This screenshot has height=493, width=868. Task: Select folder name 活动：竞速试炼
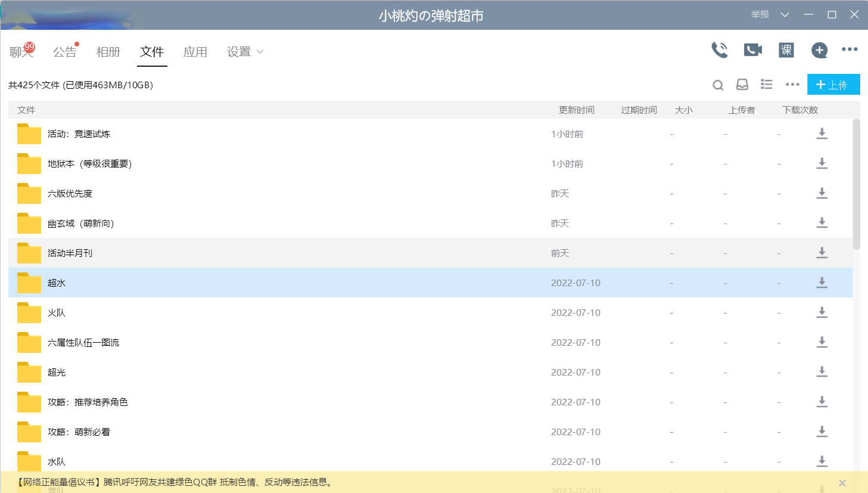click(79, 134)
